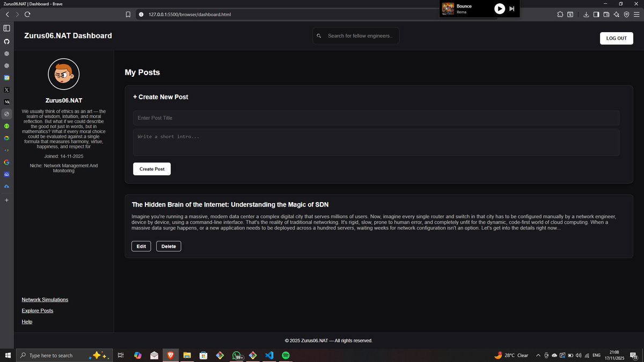Screen dimensions: 644x362
Task: Toggle the vertical tabs panel icon in sidebar
Action: [x=6, y=28]
